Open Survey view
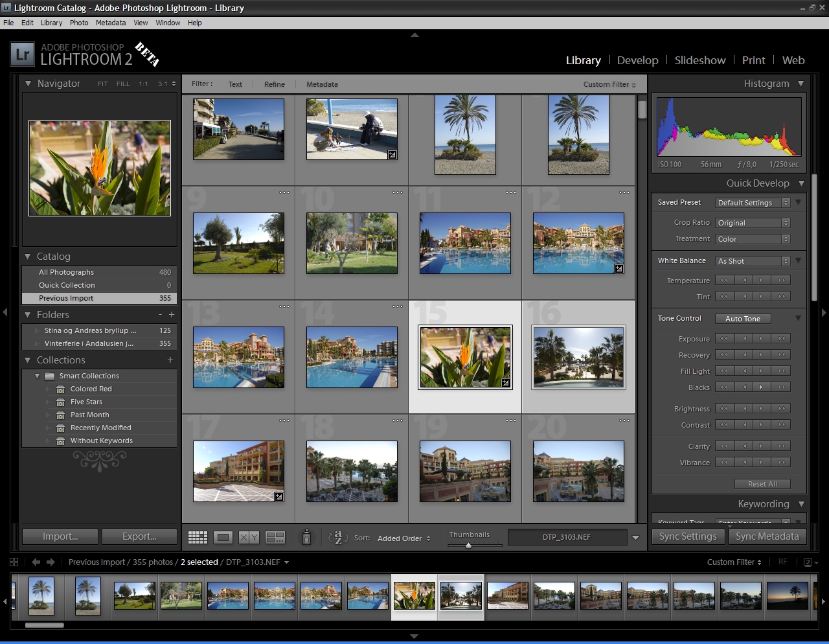This screenshot has height=644, width=829. tap(275, 537)
